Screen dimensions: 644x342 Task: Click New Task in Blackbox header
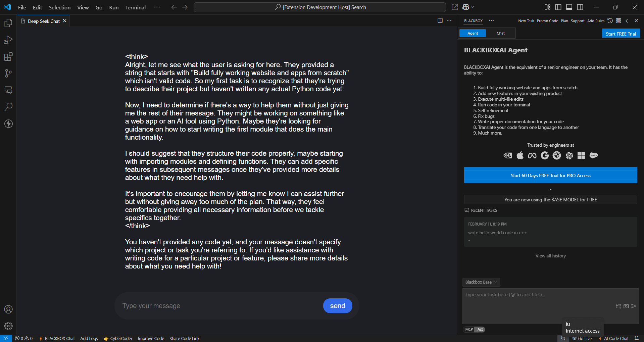tap(526, 21)
